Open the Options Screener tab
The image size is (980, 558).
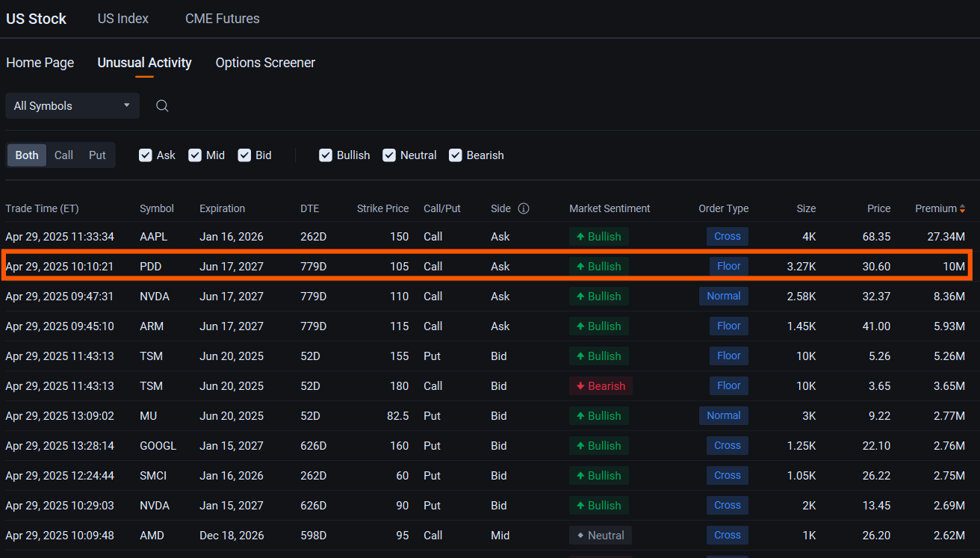[265, 63]
